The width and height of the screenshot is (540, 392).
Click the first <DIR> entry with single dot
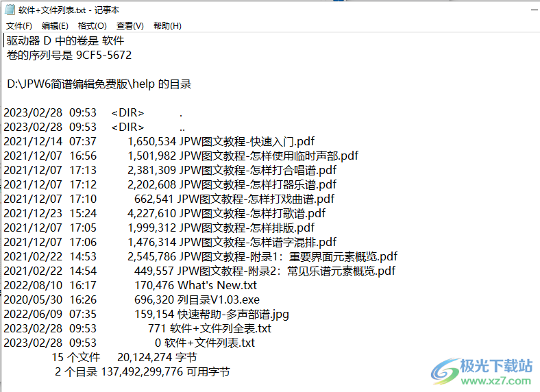127,113
